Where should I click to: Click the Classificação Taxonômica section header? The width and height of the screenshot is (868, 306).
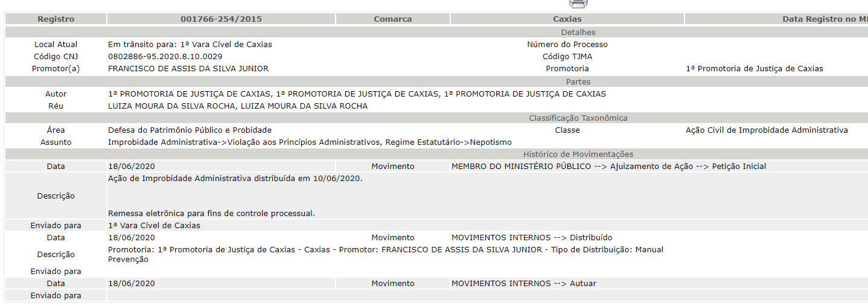(x=578, y=118)
